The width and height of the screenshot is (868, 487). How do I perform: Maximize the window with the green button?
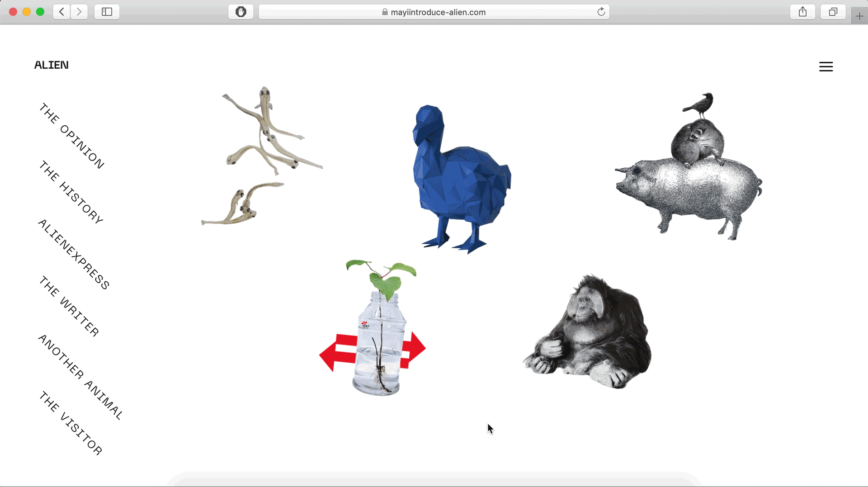pyautogui.click(x=40, y=12)
